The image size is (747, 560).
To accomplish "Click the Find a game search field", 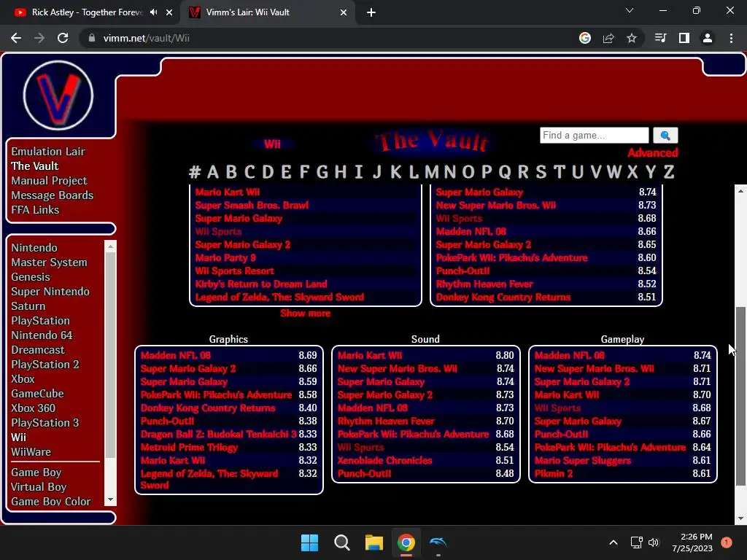I will coord(594,135).
